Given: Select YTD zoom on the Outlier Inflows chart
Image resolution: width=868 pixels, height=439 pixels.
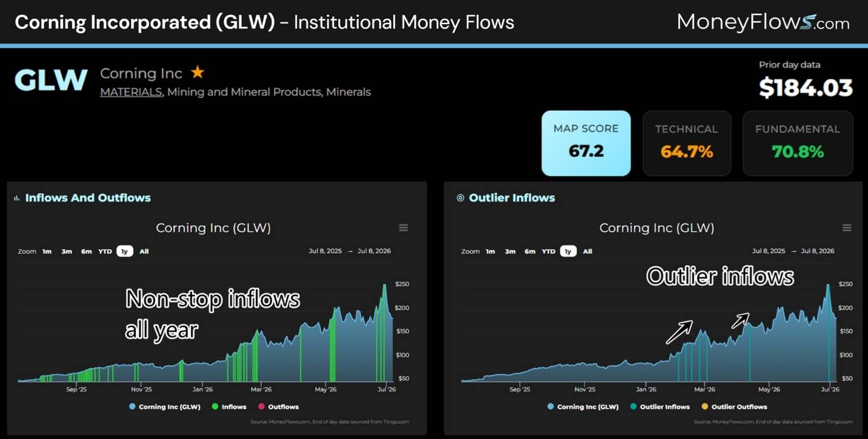Looking at the screenshot, I should point(549,251).
